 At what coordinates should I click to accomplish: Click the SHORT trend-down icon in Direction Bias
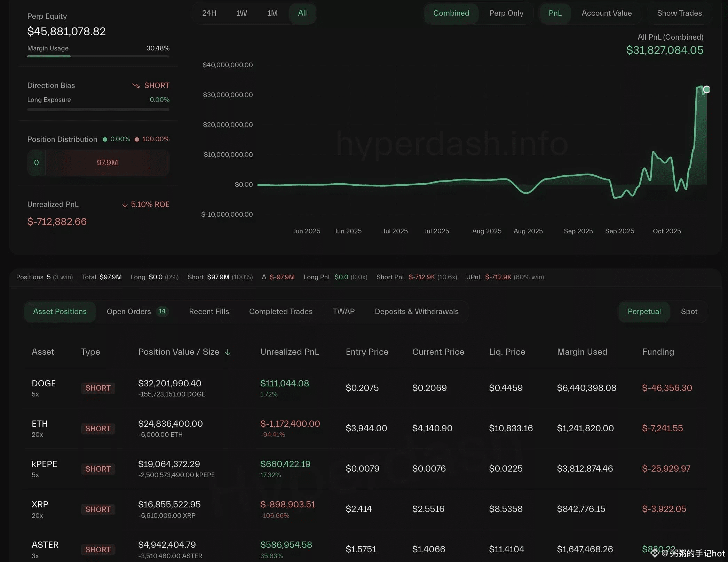pos(136,86)
